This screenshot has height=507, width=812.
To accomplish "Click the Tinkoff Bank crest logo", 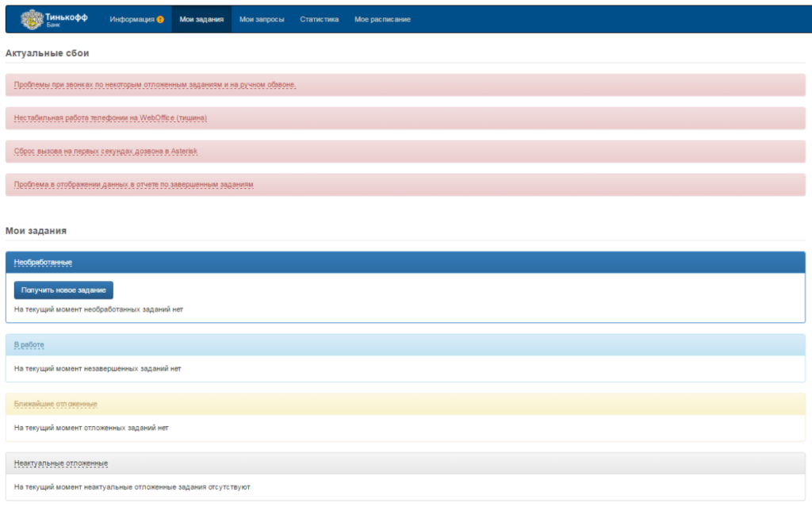I will pyautogui.click(x=31, y=18).
